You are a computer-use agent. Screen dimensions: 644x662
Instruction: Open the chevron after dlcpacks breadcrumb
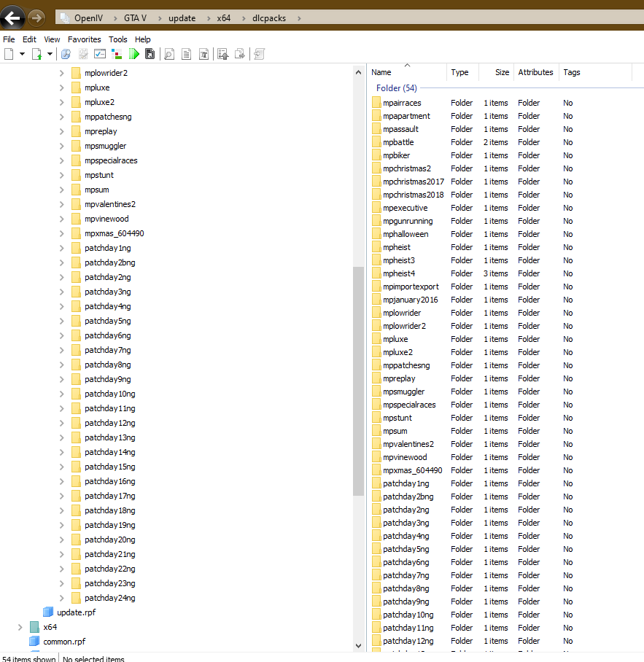299,18
